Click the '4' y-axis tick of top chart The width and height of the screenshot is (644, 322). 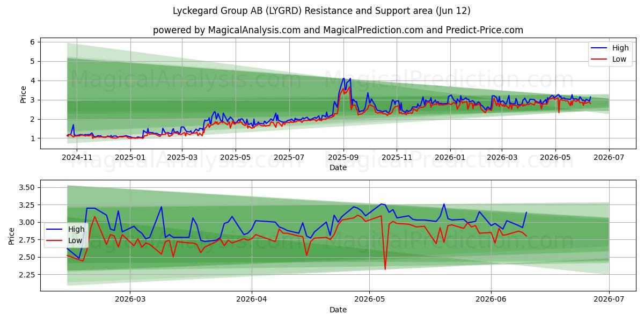click(33, 80)
